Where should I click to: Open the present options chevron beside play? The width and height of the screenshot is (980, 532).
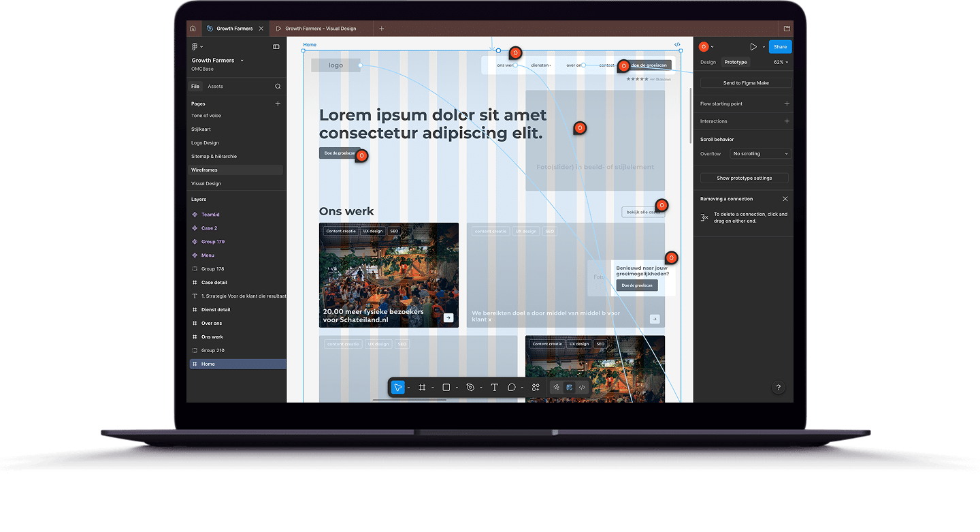[764, 48]
